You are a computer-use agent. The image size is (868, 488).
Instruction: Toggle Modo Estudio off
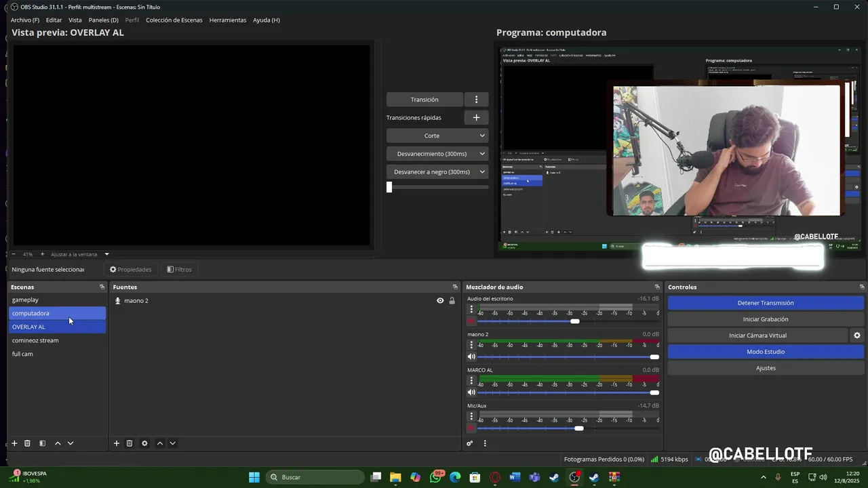[766, 352]
